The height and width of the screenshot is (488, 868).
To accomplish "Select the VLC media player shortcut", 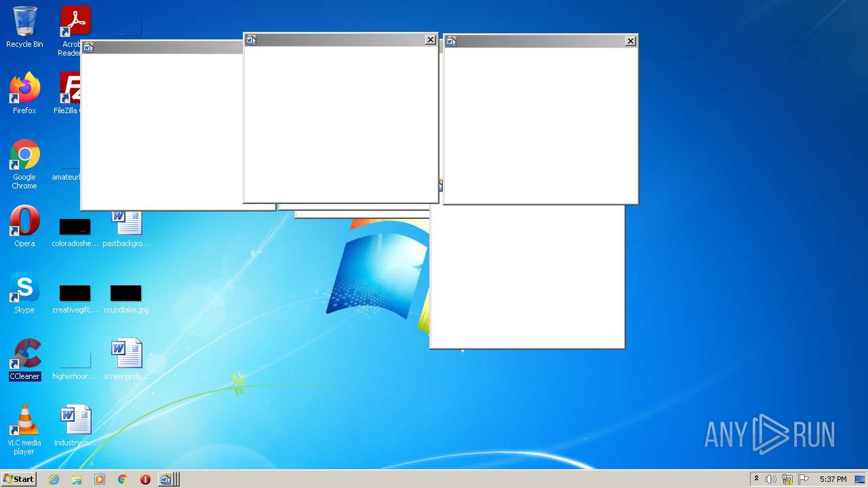I will [24, 430].
